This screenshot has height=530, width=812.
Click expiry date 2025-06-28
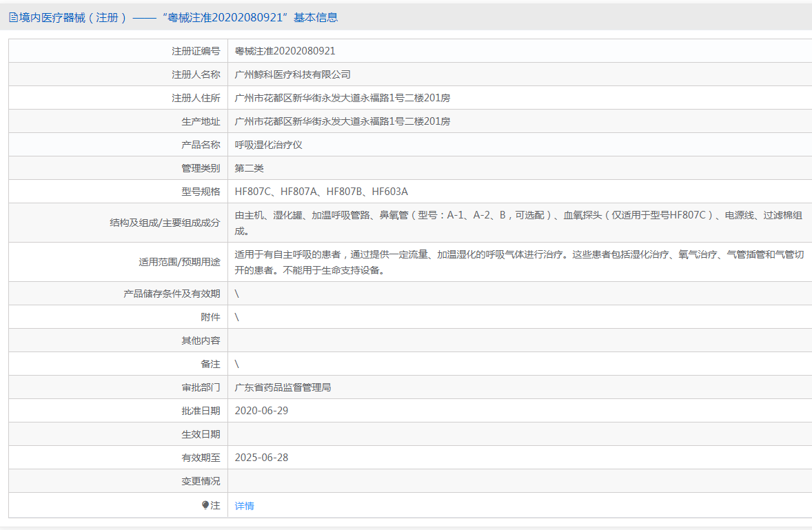pos(261,458)
